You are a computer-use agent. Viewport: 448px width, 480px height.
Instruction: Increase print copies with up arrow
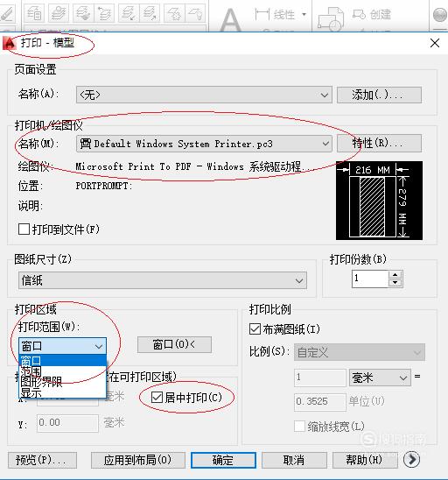[x=395, y=275]
